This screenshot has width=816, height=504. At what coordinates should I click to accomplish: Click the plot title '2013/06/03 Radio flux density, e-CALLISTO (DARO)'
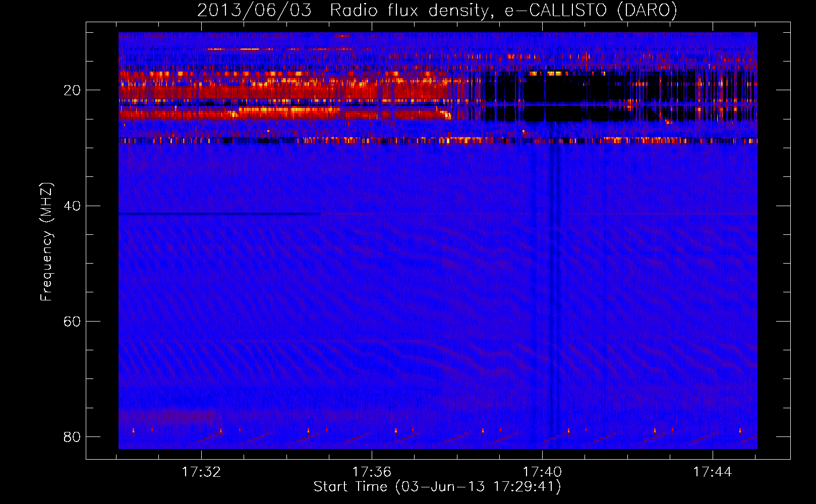tap(437, 10)
